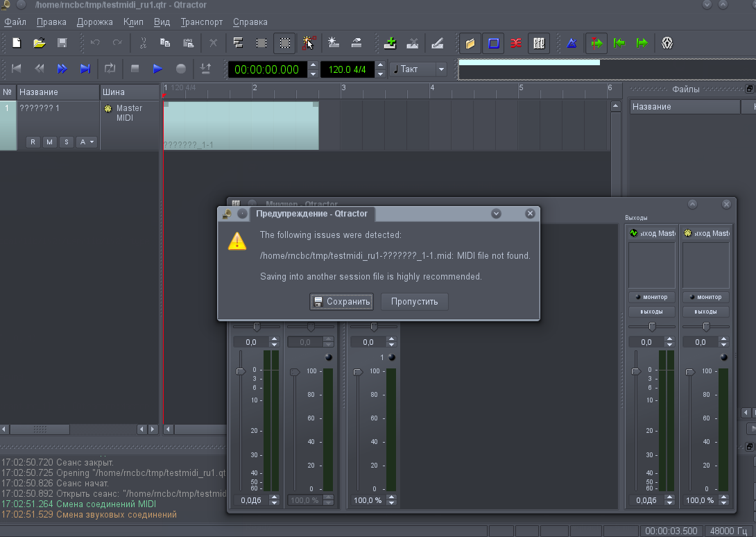Open a session file with the folder icon

pos(39,43)
